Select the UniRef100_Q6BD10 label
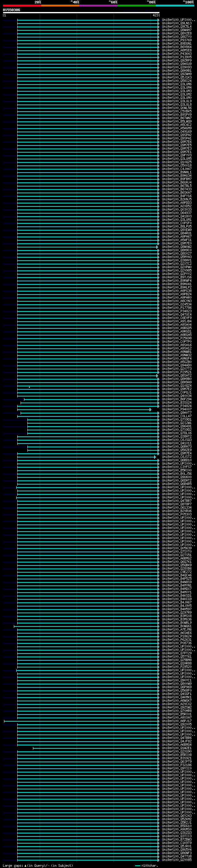Viewport: 197px width, 868px height. 176,460
